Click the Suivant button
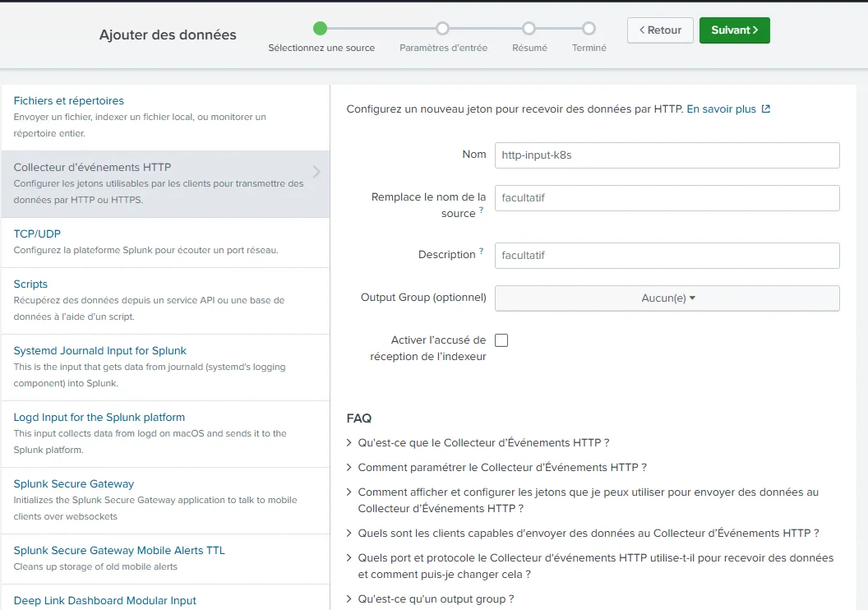The image size is (868, 610). click(x=734, y=30)
